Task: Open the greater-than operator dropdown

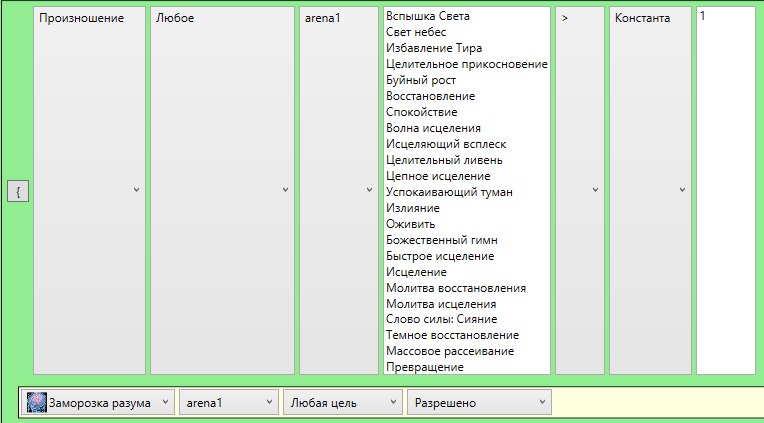Action: point(579,190)
